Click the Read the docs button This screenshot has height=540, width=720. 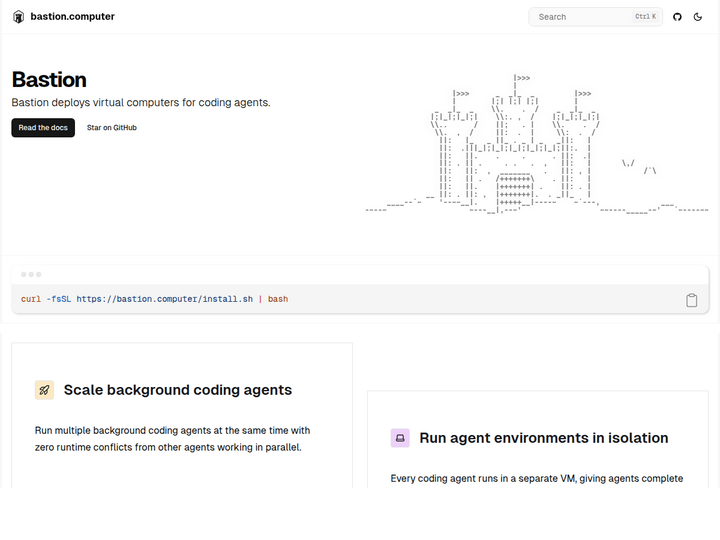point(43,128)
